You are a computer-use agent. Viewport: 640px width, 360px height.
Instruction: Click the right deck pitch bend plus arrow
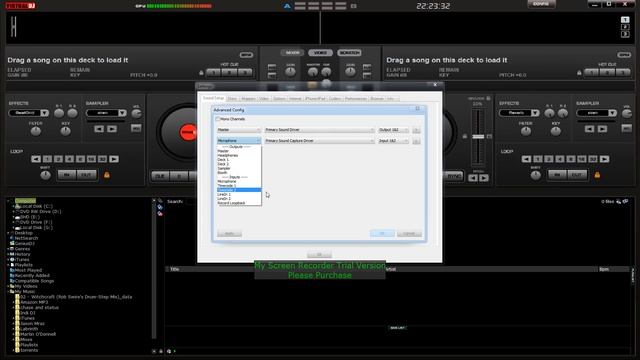pos(484,178)
